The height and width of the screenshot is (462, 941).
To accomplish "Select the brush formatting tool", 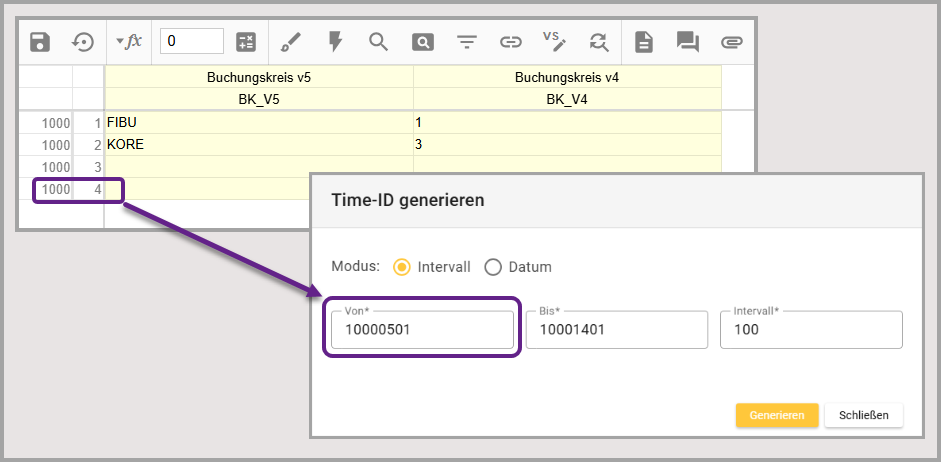I will pyautogui.click(x=291, y=42).
